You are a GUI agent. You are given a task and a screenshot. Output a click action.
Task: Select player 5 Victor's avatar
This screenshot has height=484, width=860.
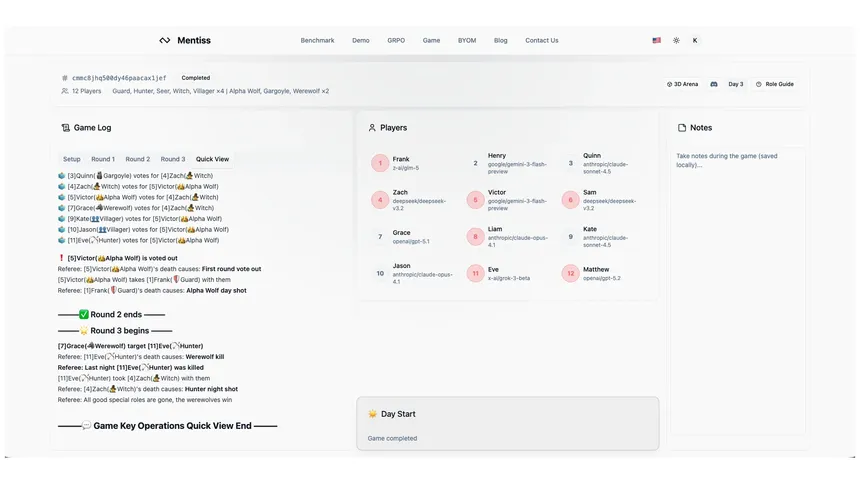[x=476, y=200]
